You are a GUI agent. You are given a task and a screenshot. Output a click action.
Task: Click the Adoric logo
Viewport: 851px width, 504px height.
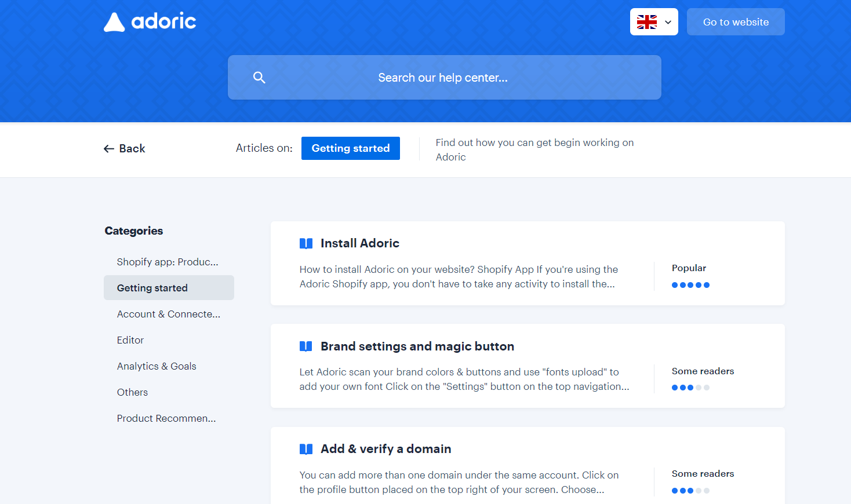[150, 21]
